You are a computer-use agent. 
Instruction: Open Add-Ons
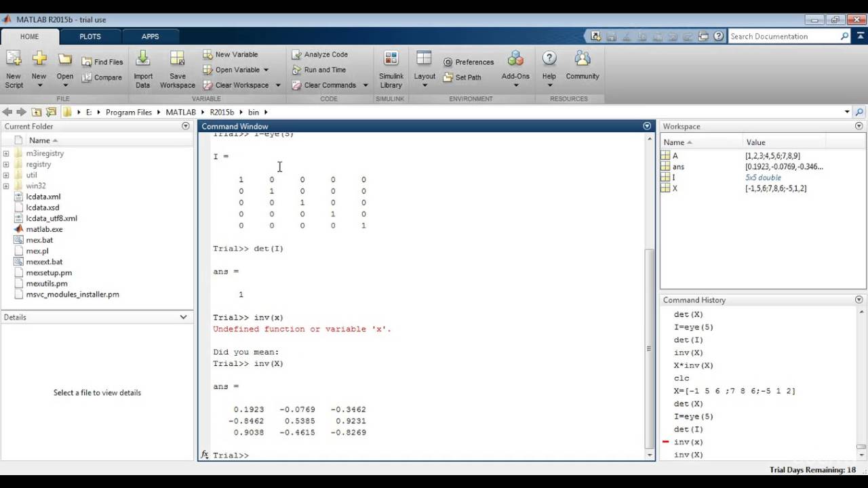tap(515, 70)
